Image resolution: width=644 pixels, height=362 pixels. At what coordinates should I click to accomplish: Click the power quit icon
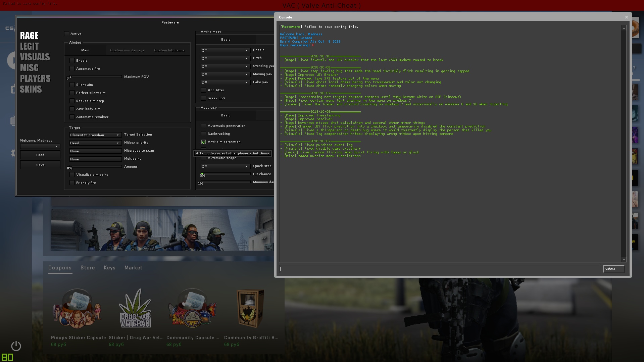point(16,346)
